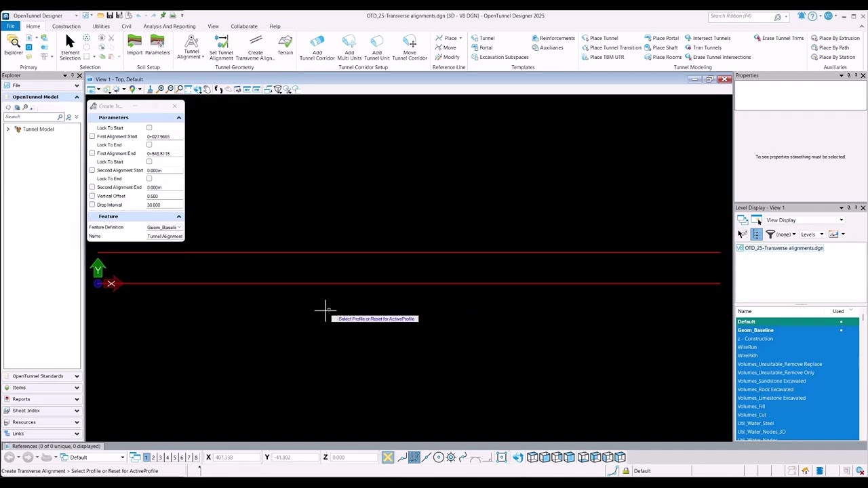Toggle Second Alignment Start checkbox
This screenshot has height=488, width=868.
click(92, 170)
